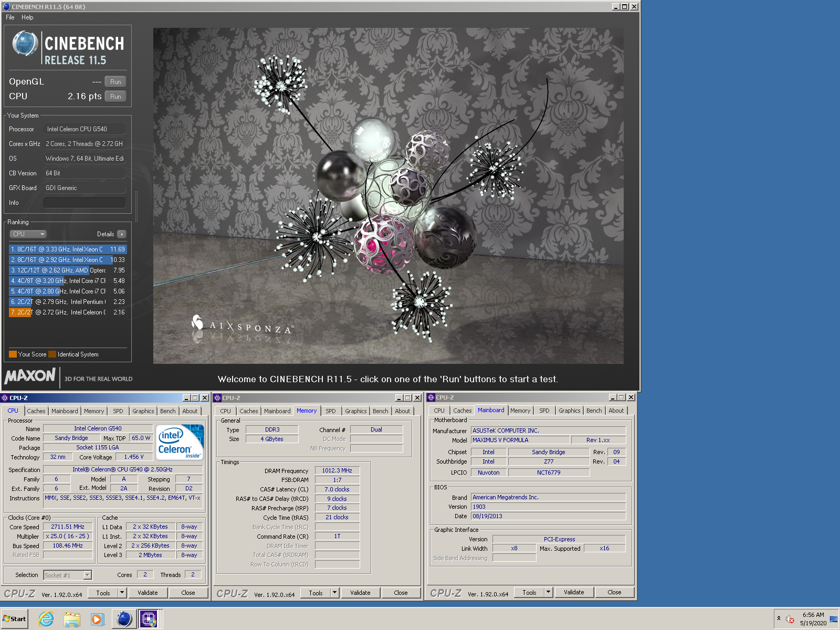Click title bar icon of CPU-Z Memory-tab window

(x=217, y=398)
